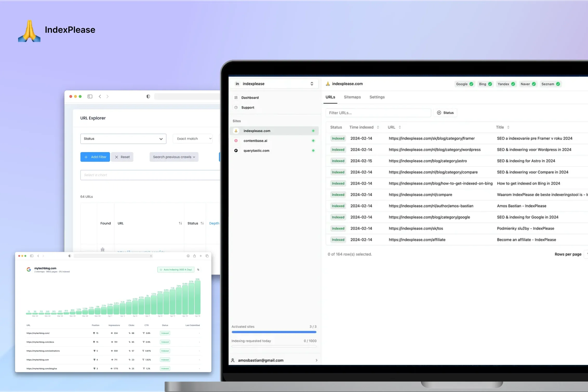Open the Exact match dropdown

(x=193, y=139)
